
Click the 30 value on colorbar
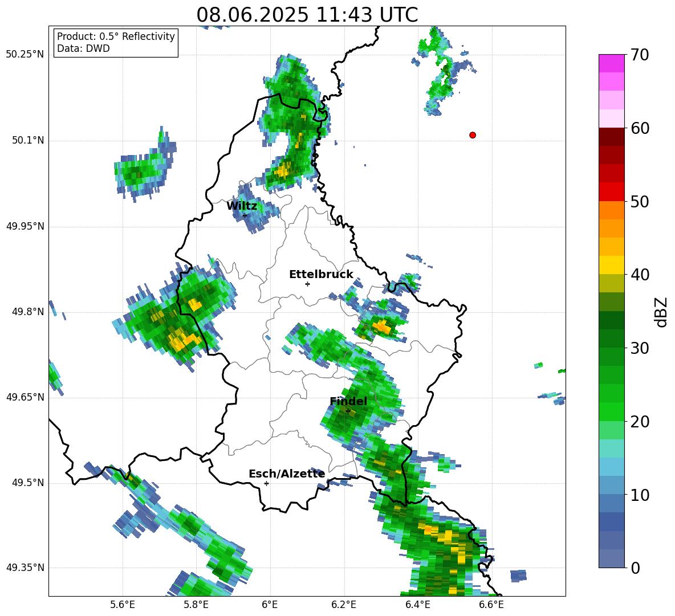[640, 348]
